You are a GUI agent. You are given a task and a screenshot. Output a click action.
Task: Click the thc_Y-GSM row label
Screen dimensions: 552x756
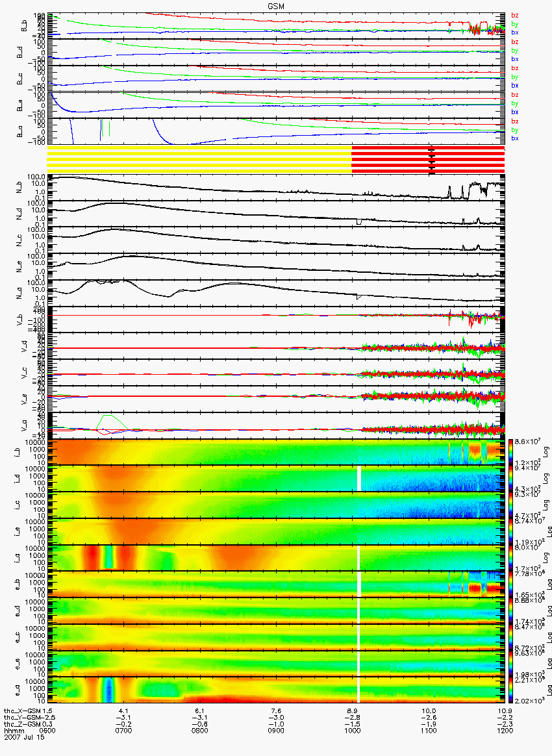22,718
